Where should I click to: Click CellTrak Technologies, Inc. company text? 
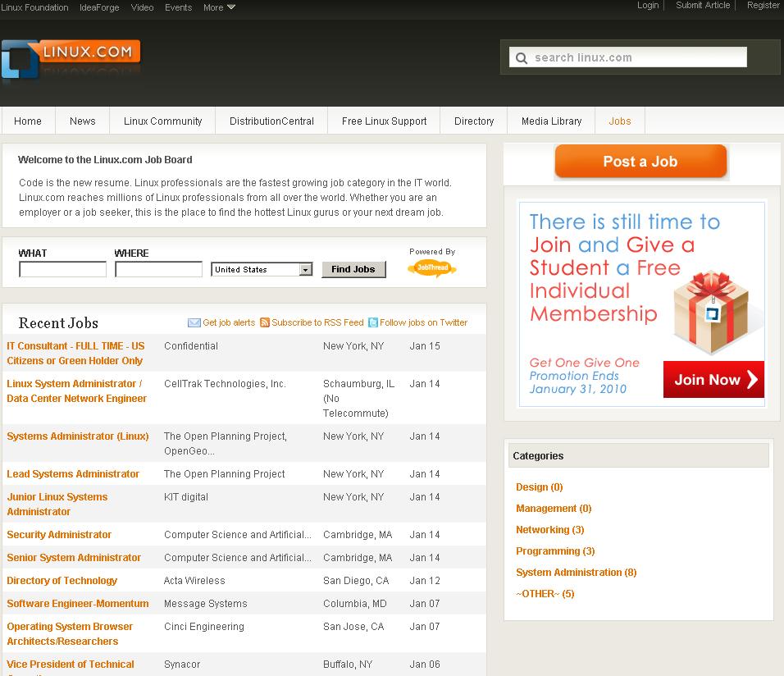click(225, 384)
